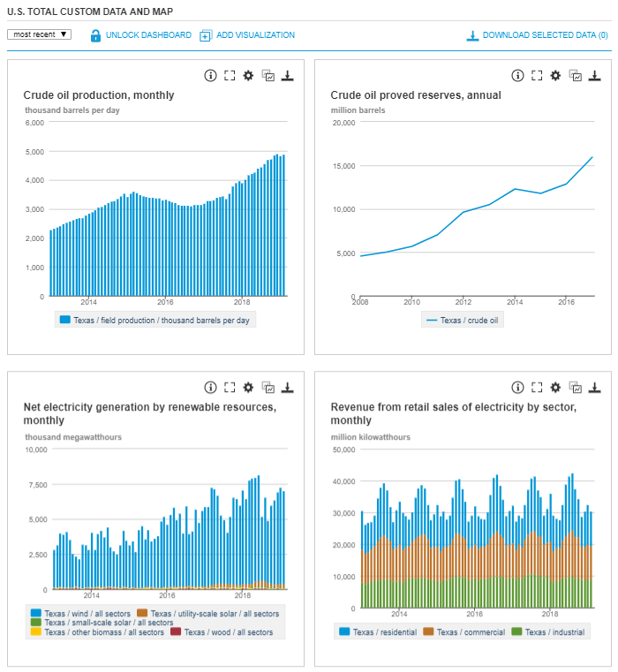Download Net electricity generation chart data

coord(287,388)
